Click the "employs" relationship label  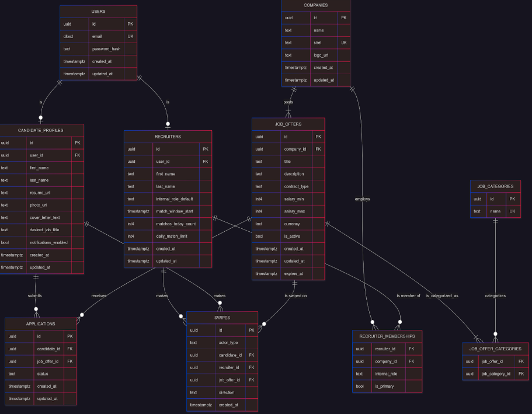[362, 199]
